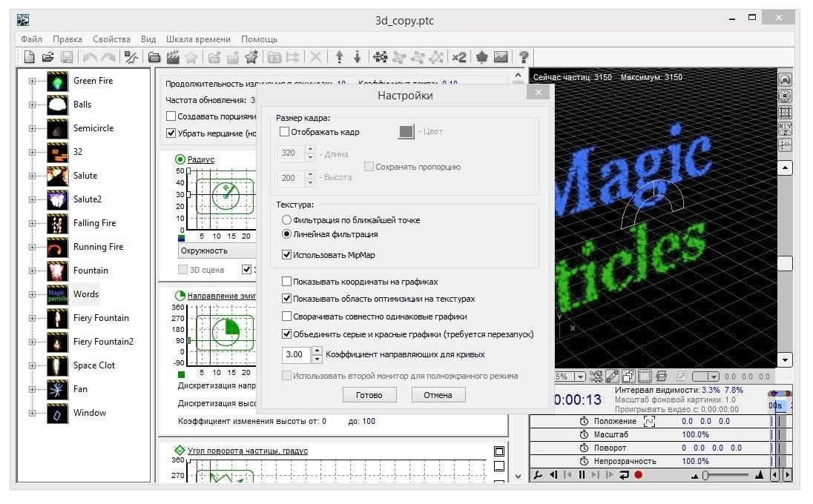The height and width of the screenshot is (504, 813).
Task: Click Угол поворота частицы, градус link
Action: tap(247, 451)
